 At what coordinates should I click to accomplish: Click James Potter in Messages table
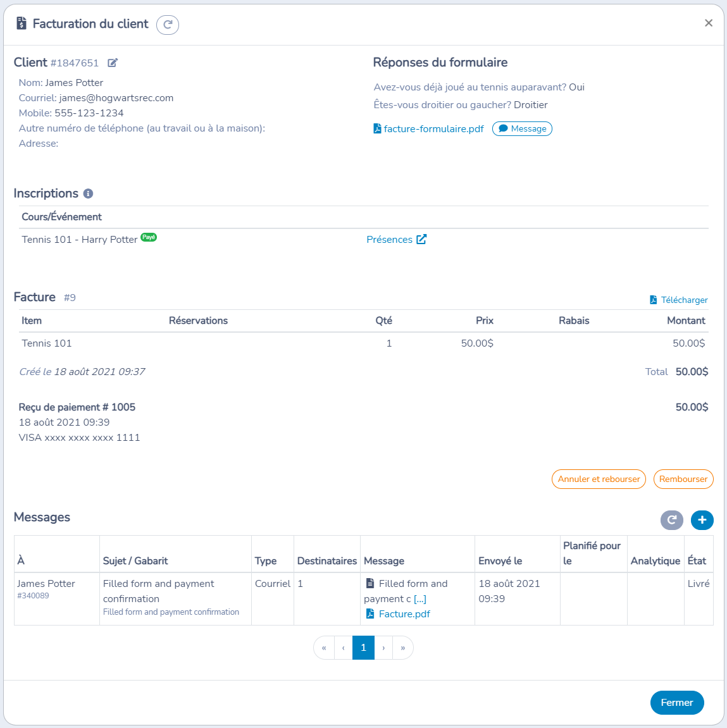click(x=46, y=584)
